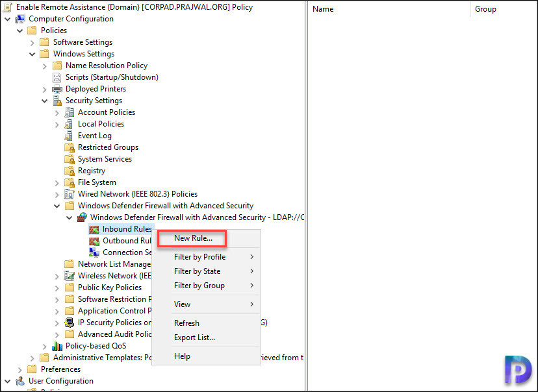
Task: Click the firewall globe icon for LDAP node
Action: (x=82, y=217)
